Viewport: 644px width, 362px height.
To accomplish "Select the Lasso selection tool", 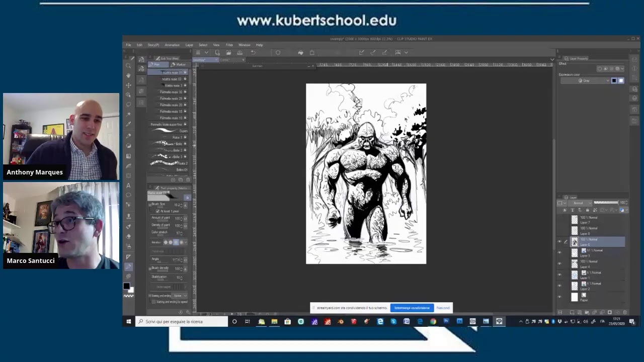I will pyautogui.click(x=128, y=104).
